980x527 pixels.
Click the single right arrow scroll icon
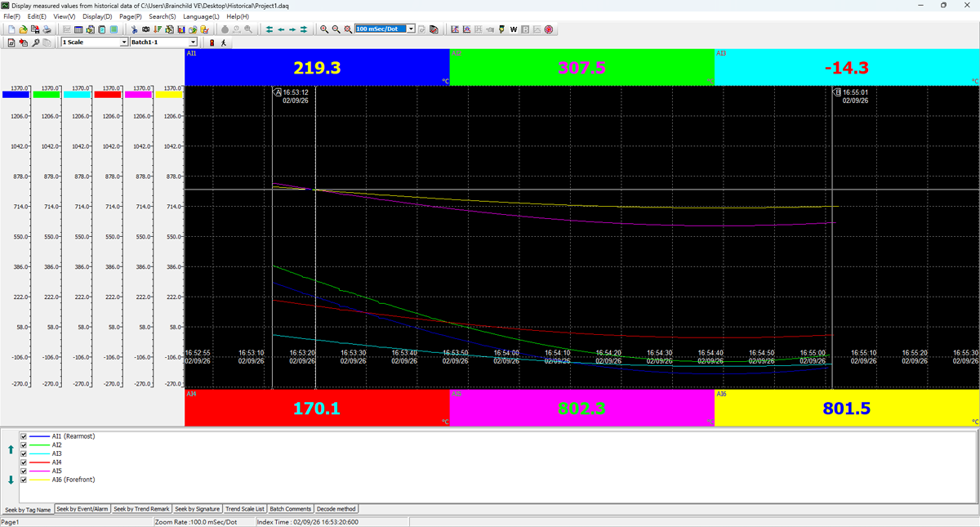click(x=292, y=29)
